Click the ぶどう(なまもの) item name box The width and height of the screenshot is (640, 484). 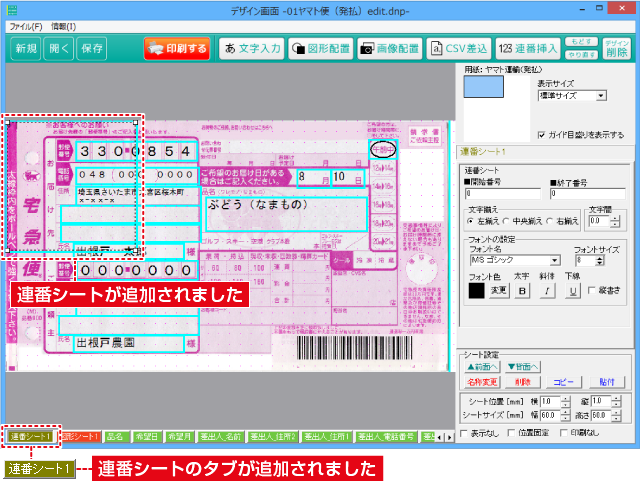[x=286, y=214]
